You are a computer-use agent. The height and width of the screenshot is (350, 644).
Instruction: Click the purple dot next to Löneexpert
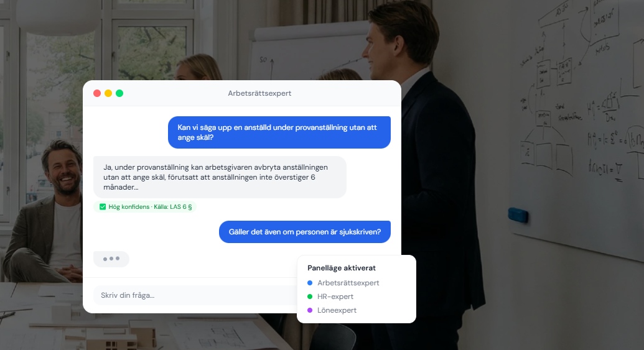point(310,310)
